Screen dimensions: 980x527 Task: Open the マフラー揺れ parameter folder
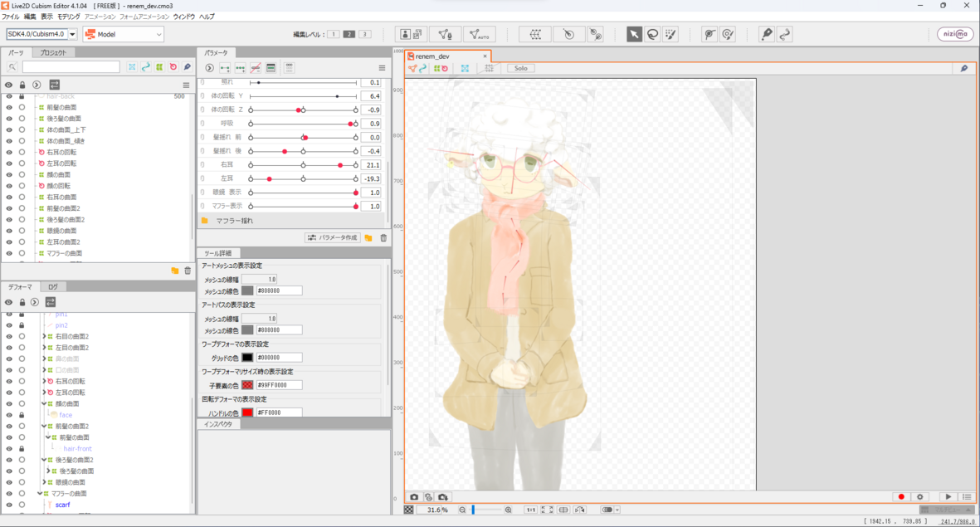(292, 221)
